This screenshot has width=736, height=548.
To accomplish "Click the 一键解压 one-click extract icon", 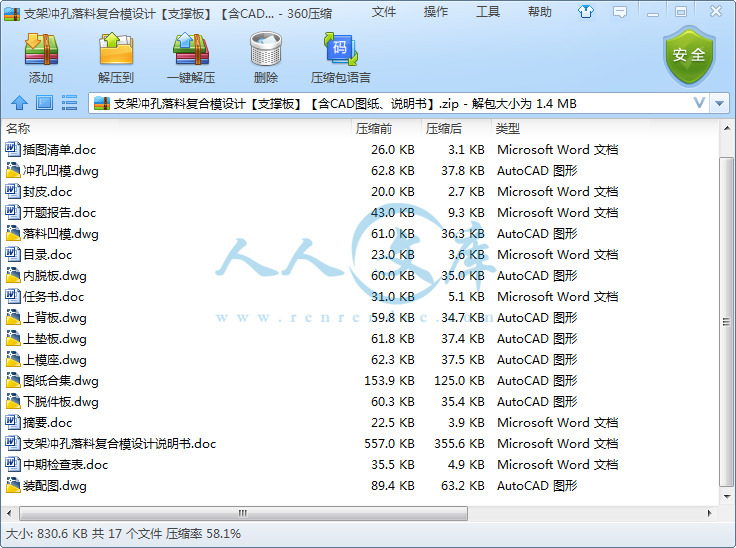I will 191,49.
